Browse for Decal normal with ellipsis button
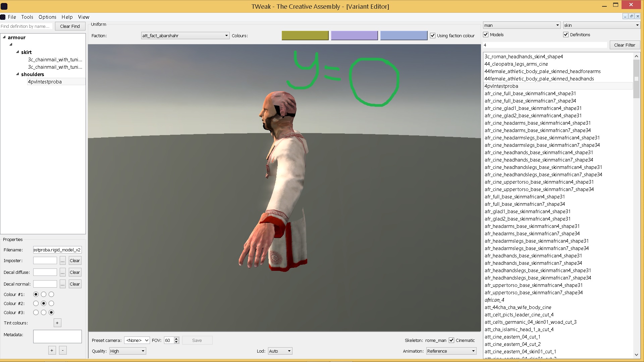The height and width of the screenshot is (362, 644). [x=63, y=284]
